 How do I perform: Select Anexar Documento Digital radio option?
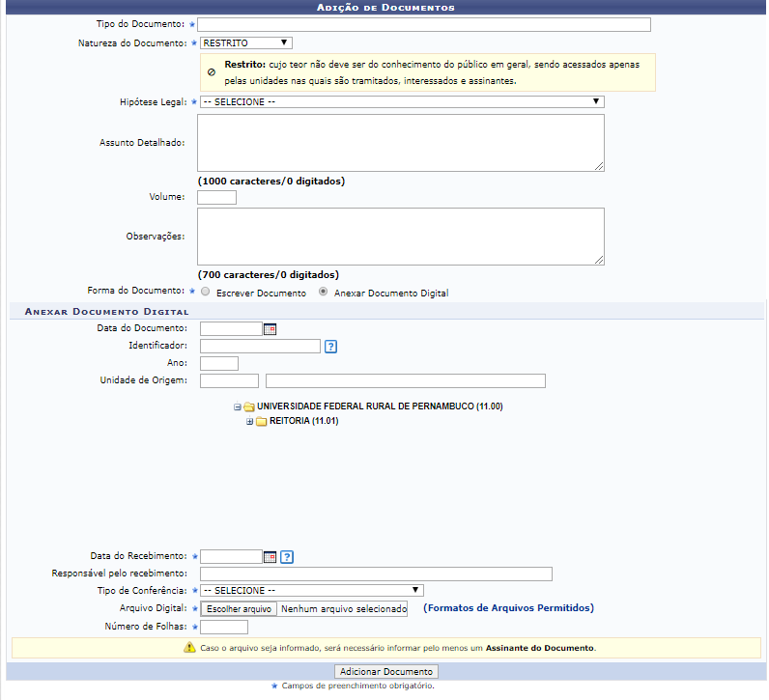click(x=323, y=292)
